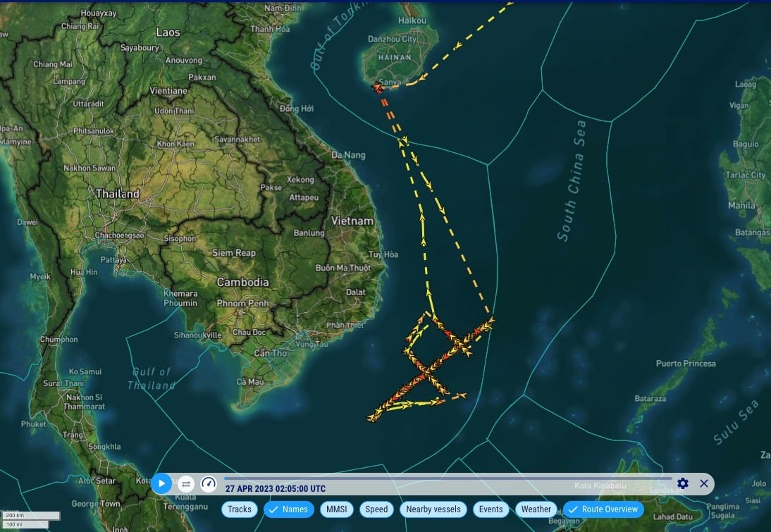Uncheck the Route Overview chip

pos(603,509)
